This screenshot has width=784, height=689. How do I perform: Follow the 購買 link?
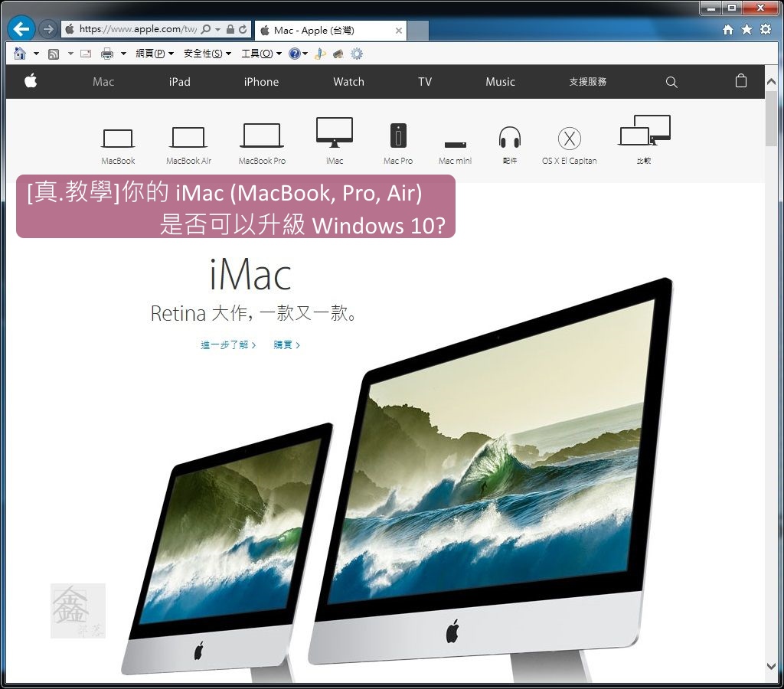point(286,345)
